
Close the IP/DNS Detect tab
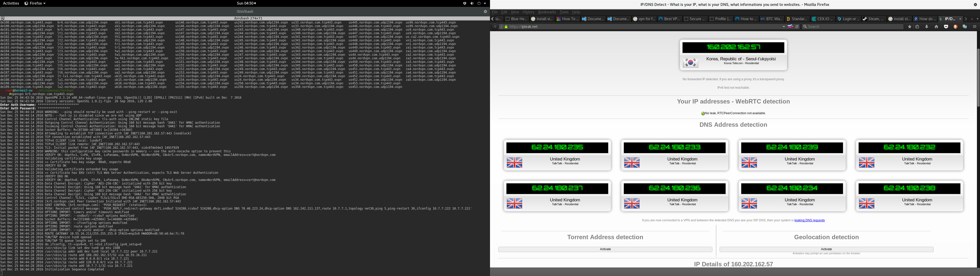tap(960, 19)
